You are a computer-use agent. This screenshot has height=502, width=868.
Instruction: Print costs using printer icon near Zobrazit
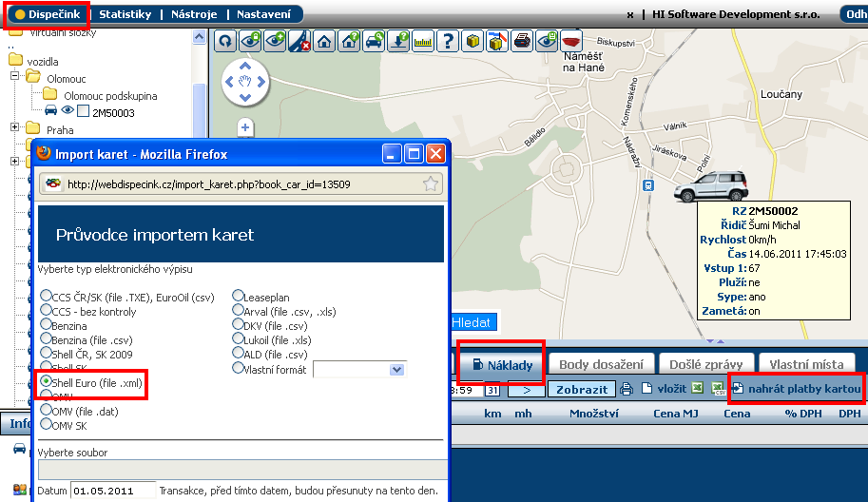(x=627, y=389)
